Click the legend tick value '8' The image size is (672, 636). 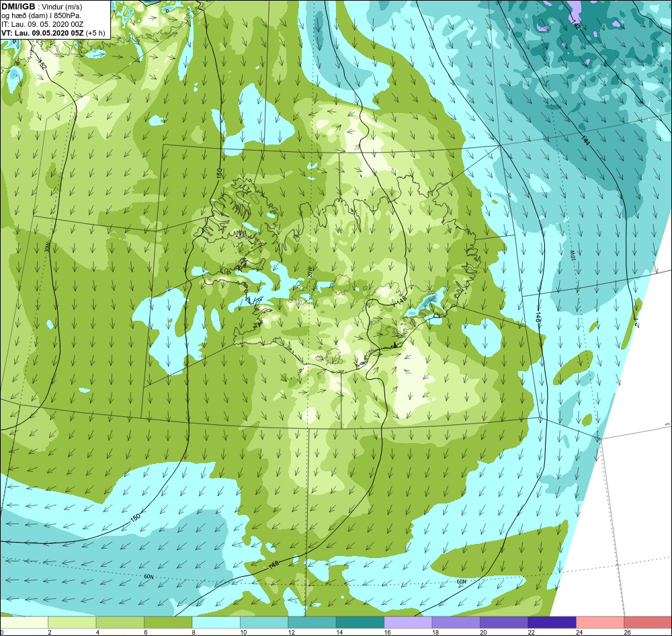click(194, 632)
